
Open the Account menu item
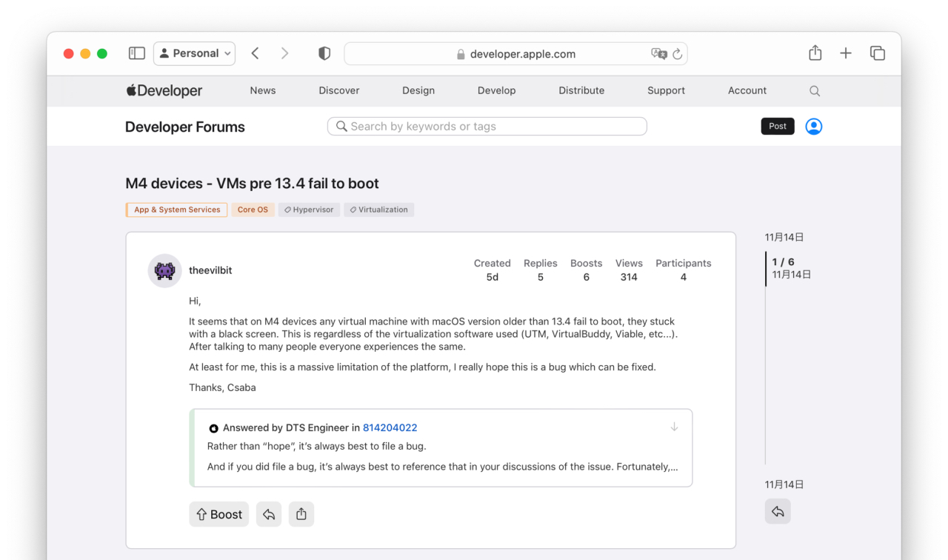click(x=747, y=90)
